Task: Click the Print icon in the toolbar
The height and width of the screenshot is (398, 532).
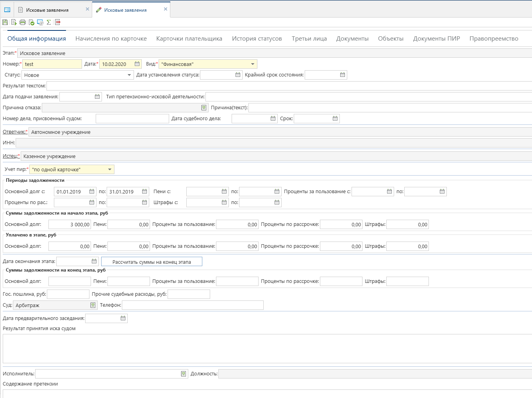Action: [23, 22]
